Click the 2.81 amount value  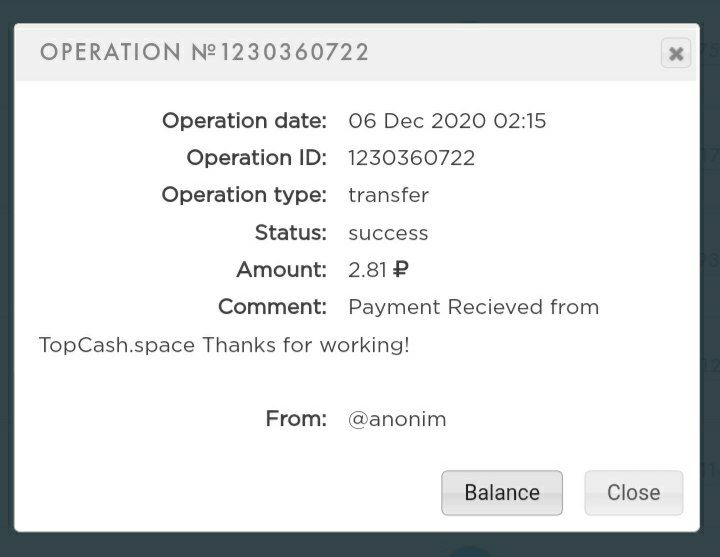(367, 270)
